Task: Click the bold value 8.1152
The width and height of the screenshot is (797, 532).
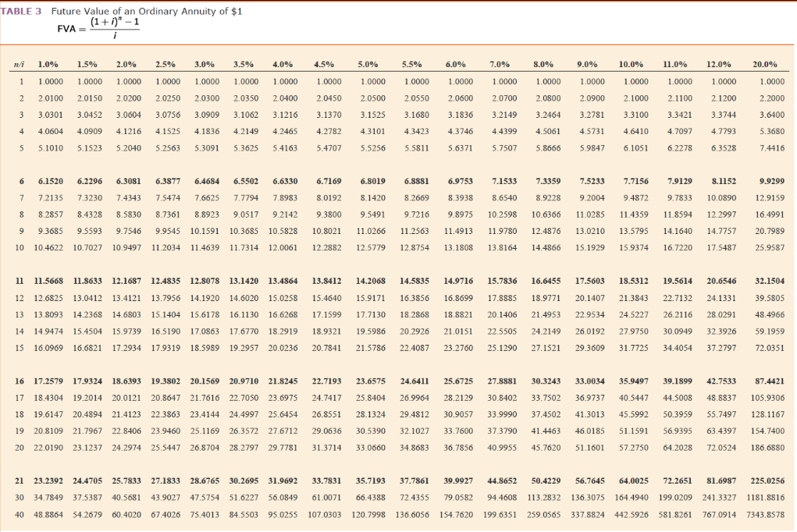Action: click(x=724, y=182)
